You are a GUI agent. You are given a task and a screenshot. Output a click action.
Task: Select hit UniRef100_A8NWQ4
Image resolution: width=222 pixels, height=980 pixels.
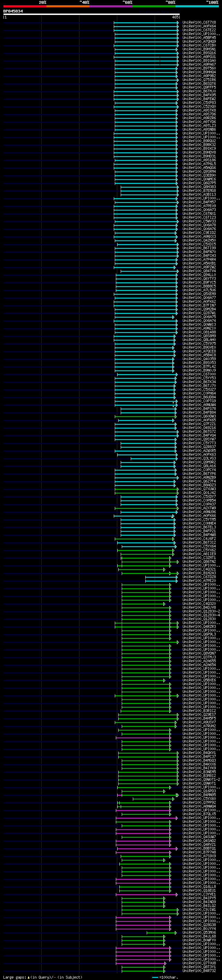[199, 806]
